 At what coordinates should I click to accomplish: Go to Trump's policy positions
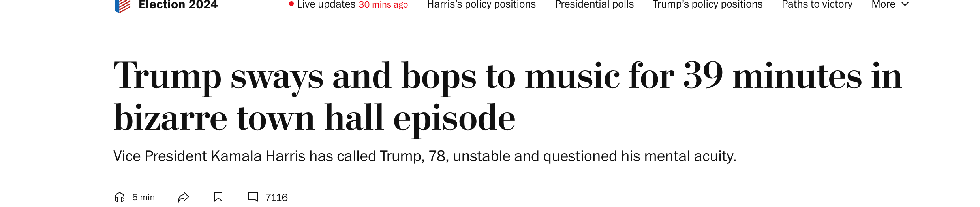tap(708, 4)
